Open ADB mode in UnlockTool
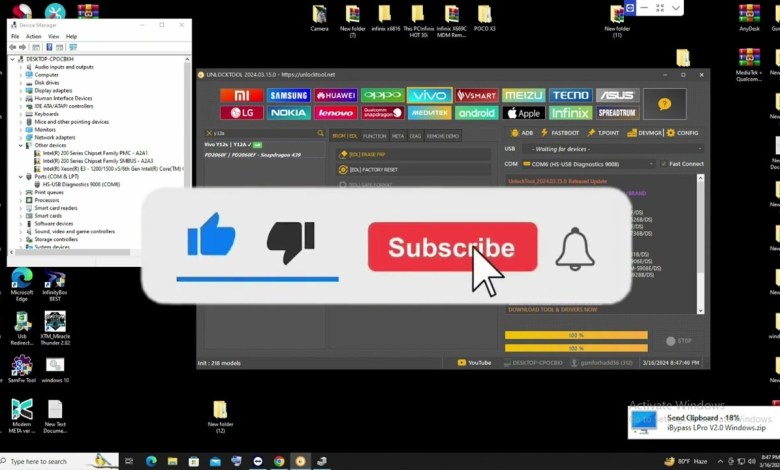The width and height of the screenshot is (780, 470). (522, 133)
